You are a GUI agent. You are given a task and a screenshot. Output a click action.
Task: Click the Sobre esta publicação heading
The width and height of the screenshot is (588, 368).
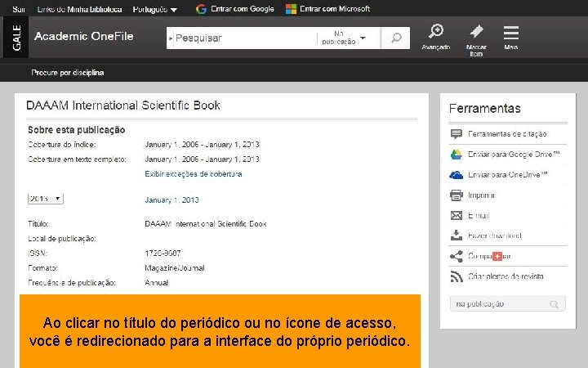tap(77, 130)
